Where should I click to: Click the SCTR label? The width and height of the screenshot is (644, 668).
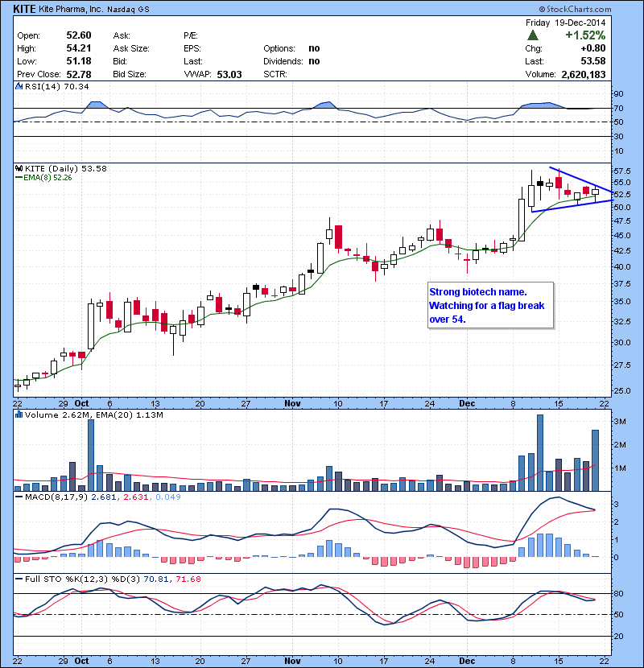tap(275, 74)
